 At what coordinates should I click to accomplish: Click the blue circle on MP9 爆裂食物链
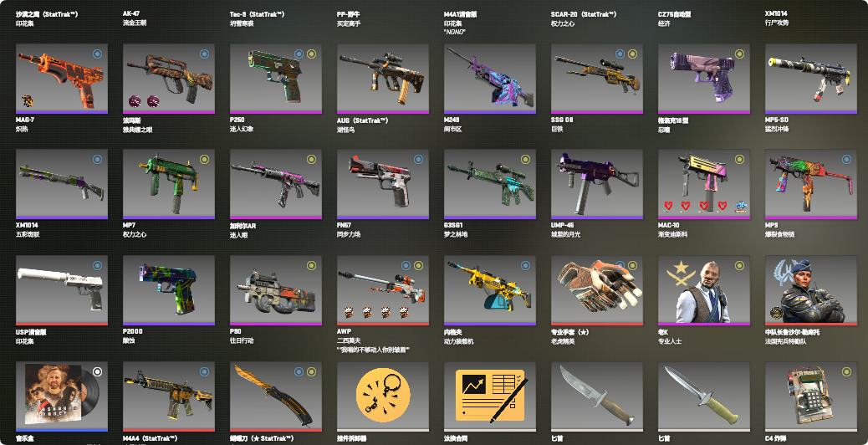pos(846,160)
